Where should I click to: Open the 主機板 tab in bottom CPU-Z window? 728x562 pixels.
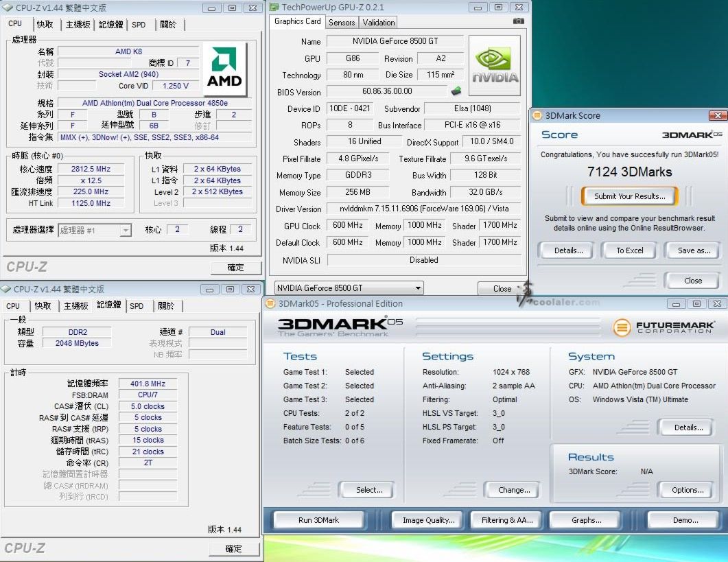pos(75,306)
